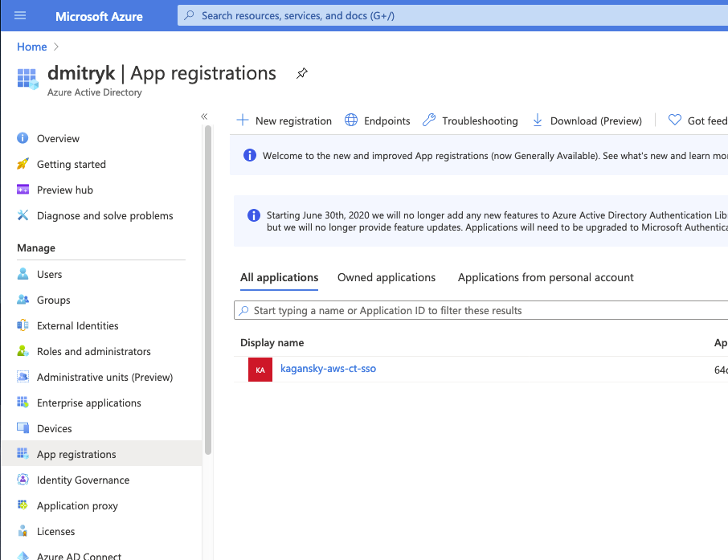Click the Licenses icon
The image size is (728, 560).
22,531
